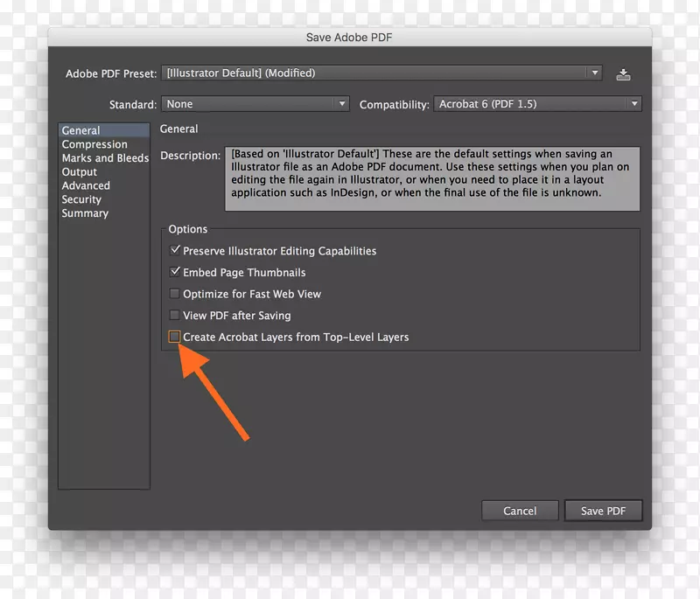This screenshot has width=700, height=599.
Task: Enable Optimize for Fast Web View
Action: (x=174, y=294)
